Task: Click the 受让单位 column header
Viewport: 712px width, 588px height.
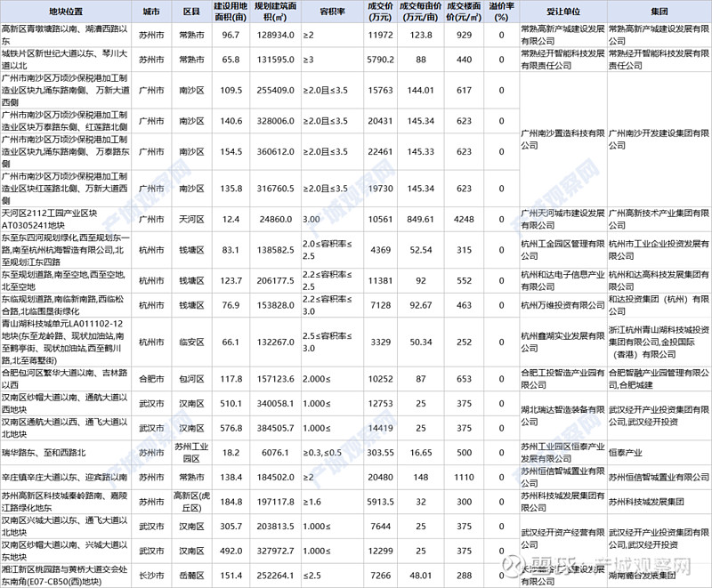Action: 563,12
